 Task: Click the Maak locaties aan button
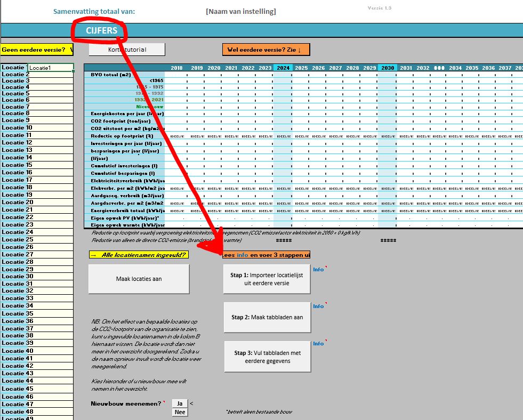pos(139,279)
